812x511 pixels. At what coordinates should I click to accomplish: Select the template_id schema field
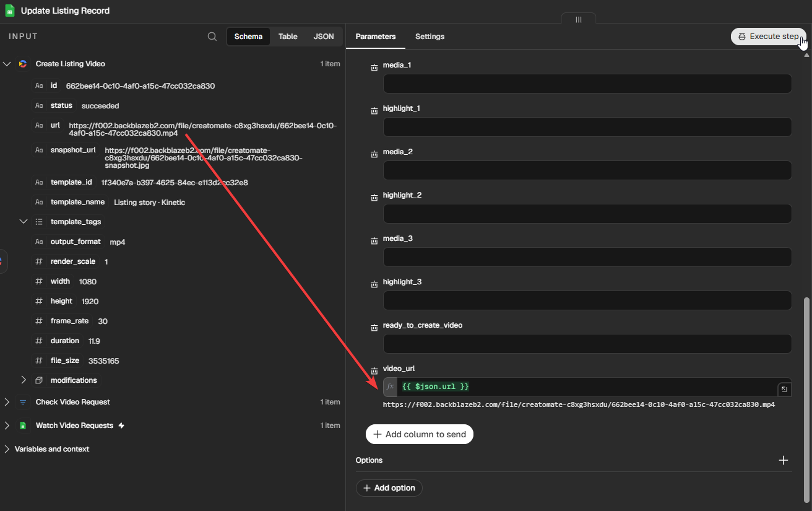click(x=71, y=183)
